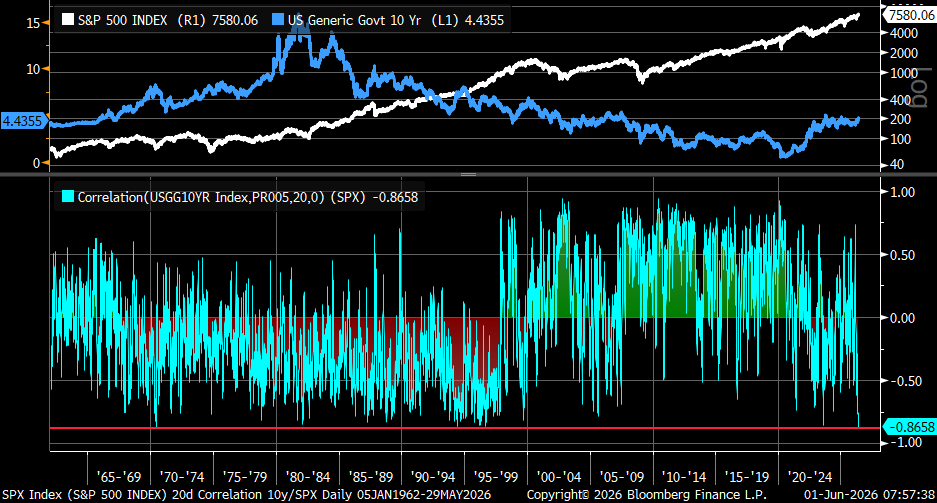Select the US Generic Govt 10 Yr (L1) legend text
The image size is (937, 503).
click(x=396, y=20)
